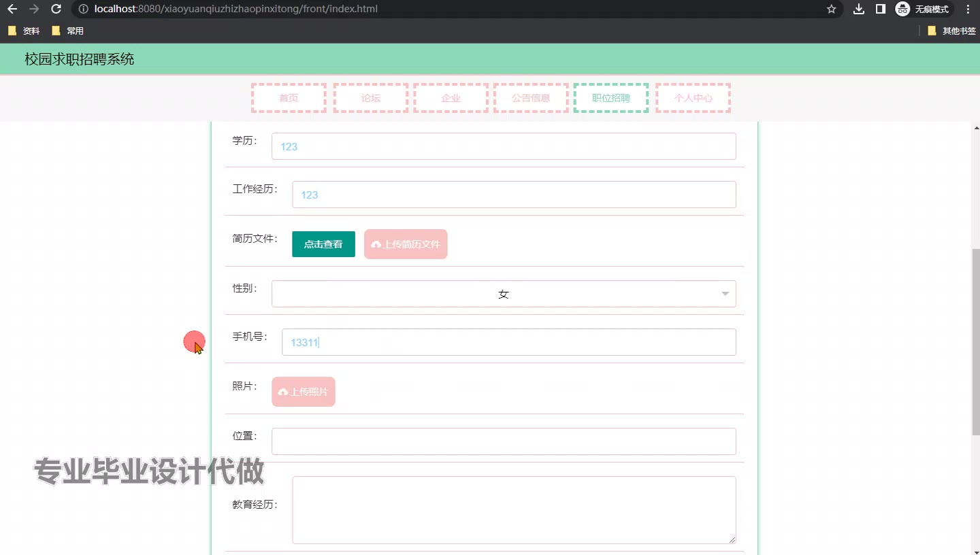The height and width of the screenshot is (555, 980).
Task: Click the 简历文件 label
Action: (255, 239)
